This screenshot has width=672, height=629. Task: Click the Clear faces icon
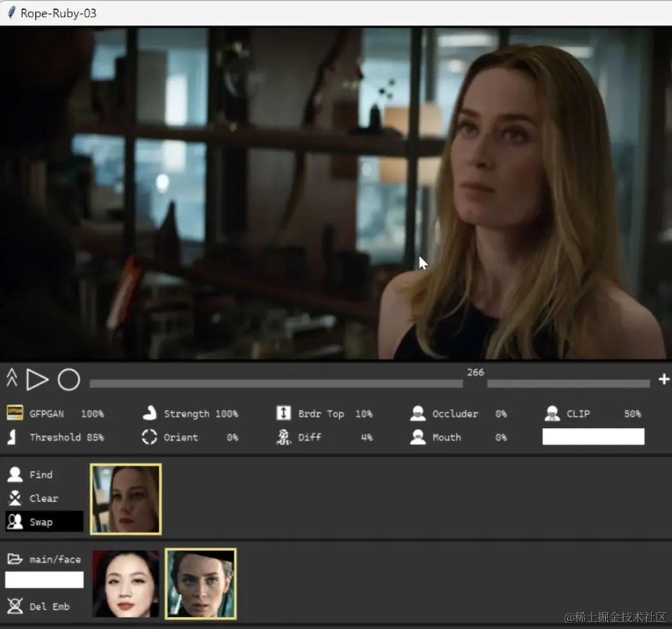coord(15,498)
